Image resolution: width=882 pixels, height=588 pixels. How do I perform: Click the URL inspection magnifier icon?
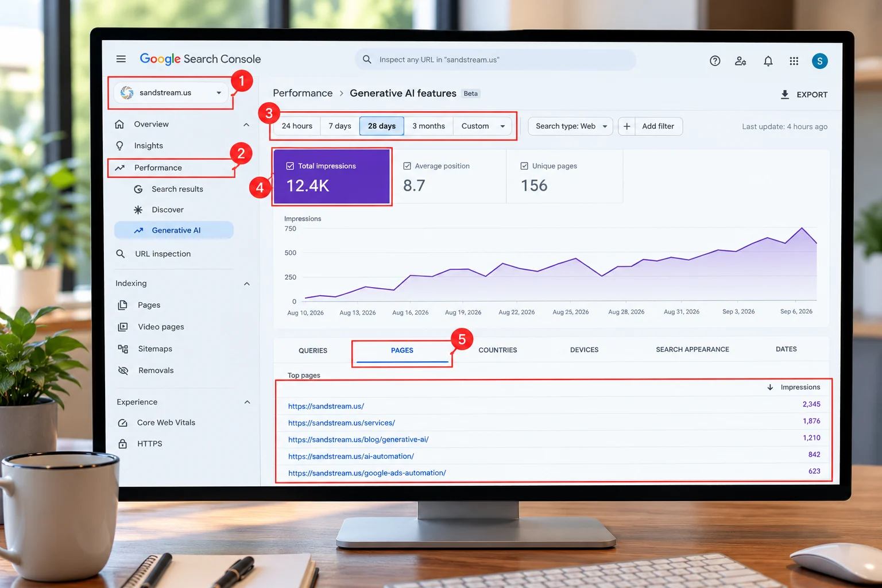coord(120,254)
